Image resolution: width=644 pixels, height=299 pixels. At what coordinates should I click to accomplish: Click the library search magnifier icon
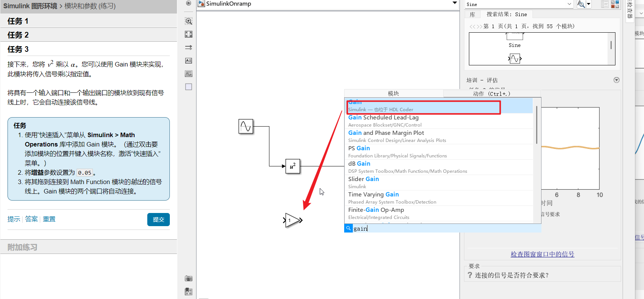[x=581, y=4]
